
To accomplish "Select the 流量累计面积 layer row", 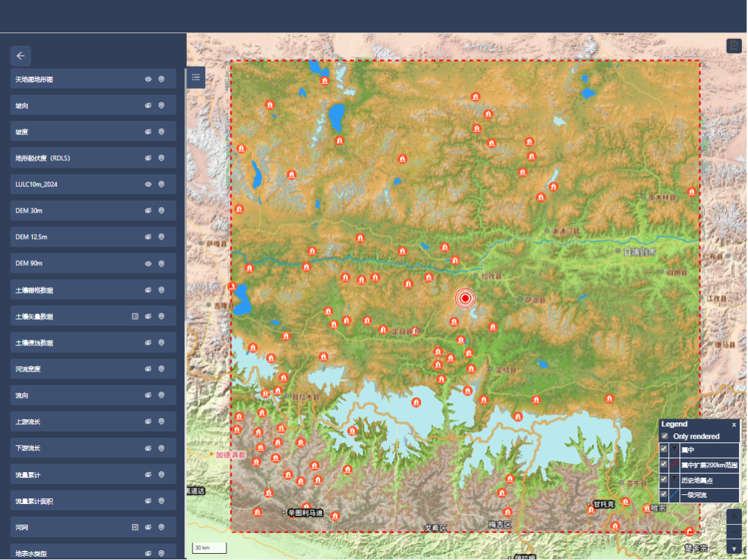I will 69,500.
